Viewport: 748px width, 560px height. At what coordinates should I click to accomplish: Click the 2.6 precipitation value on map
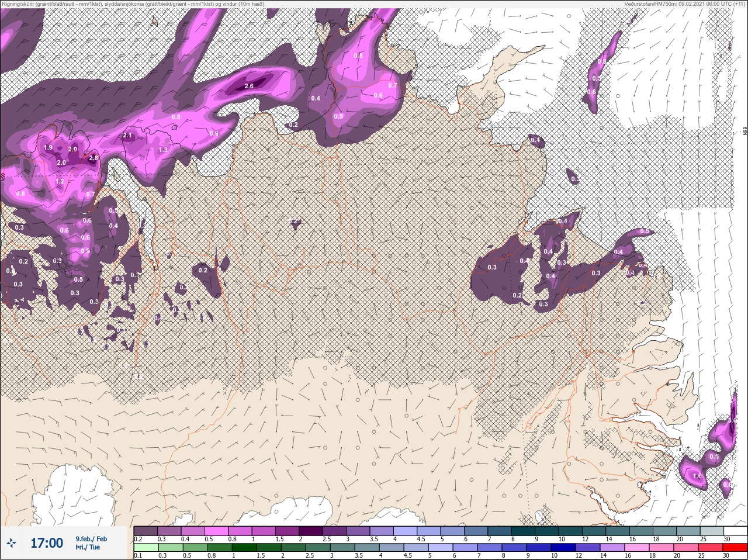[x=249, y=86]
